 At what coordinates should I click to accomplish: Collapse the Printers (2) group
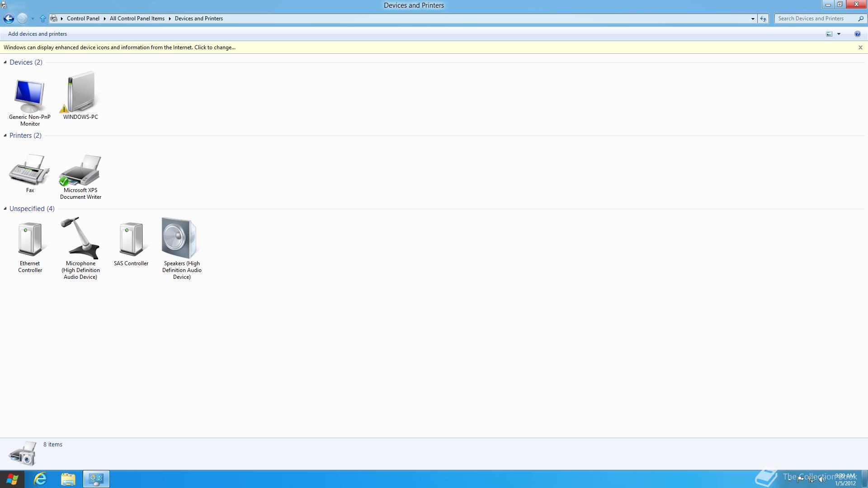5,136
